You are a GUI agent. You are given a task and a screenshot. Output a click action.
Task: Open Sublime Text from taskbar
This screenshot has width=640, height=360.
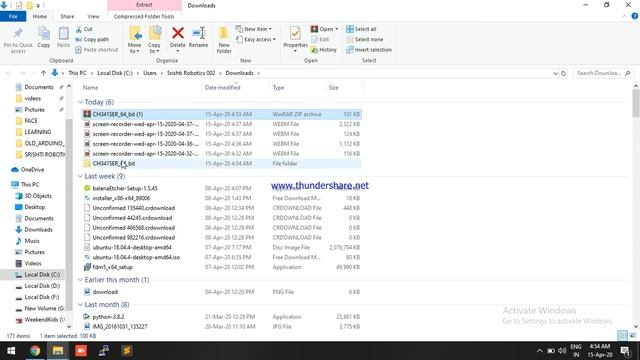click(127, 351)
